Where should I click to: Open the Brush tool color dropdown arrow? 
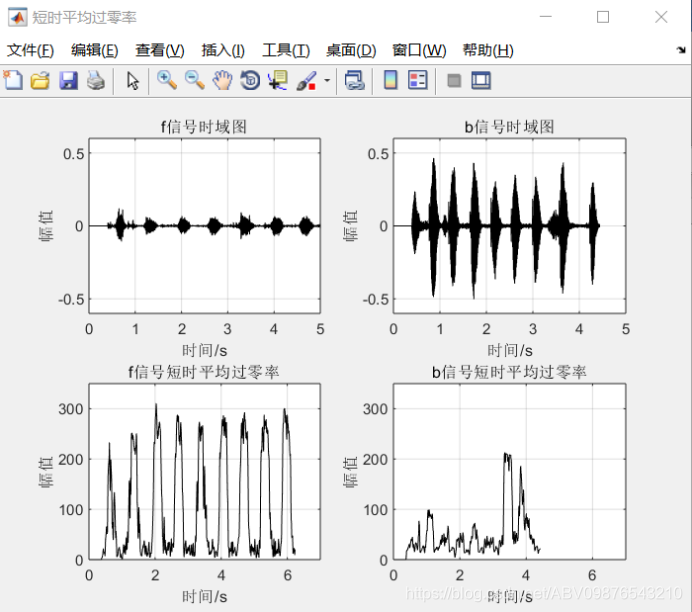327,81
